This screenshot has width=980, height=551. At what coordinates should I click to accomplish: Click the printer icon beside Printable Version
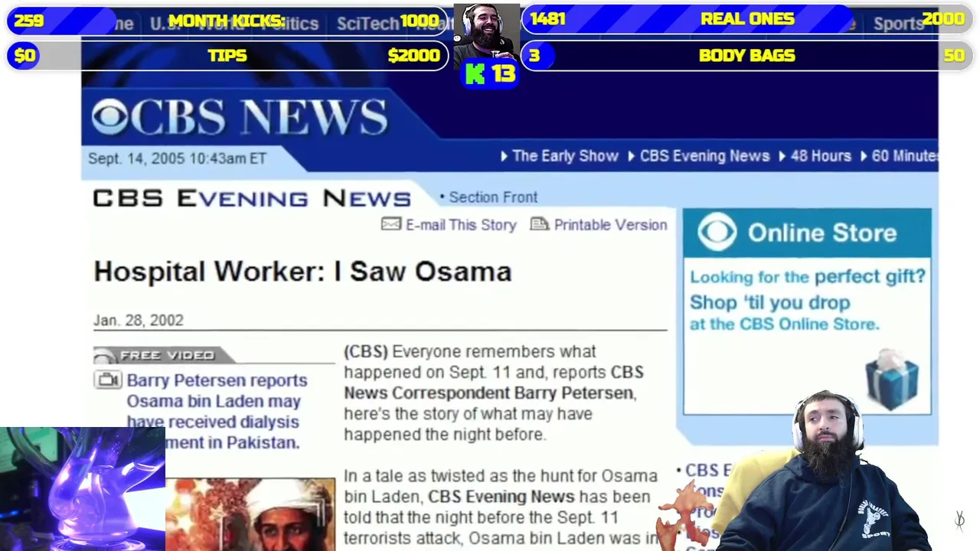(540, 224)
